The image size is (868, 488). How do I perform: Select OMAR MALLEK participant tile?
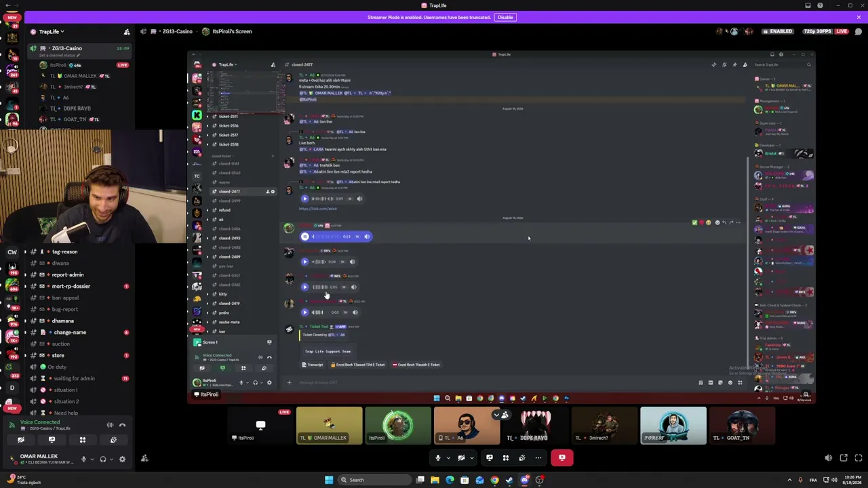330,426
